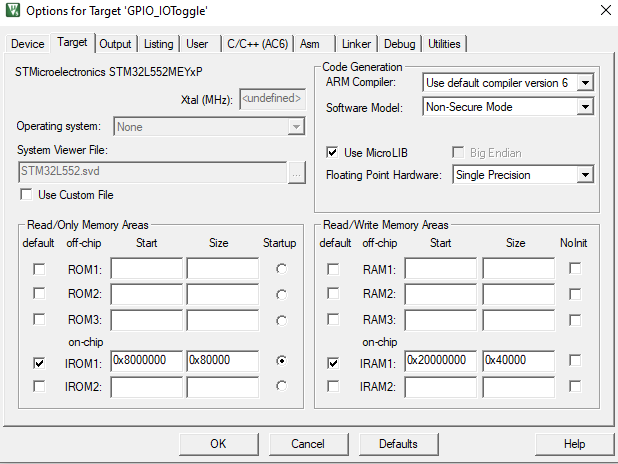Check the default box for IRAM2
The width and height of the screenshot is (618, 464).
pyautogui.click(x=333, y=386)
